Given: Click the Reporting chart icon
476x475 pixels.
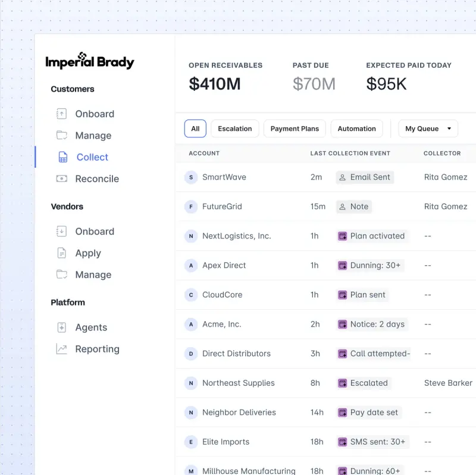Looking at the screenshot, I should click(62, 349).
